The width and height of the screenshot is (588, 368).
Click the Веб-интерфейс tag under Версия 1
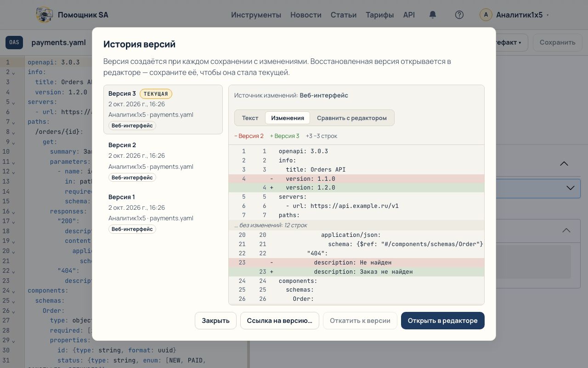click(x=132, y=229)
